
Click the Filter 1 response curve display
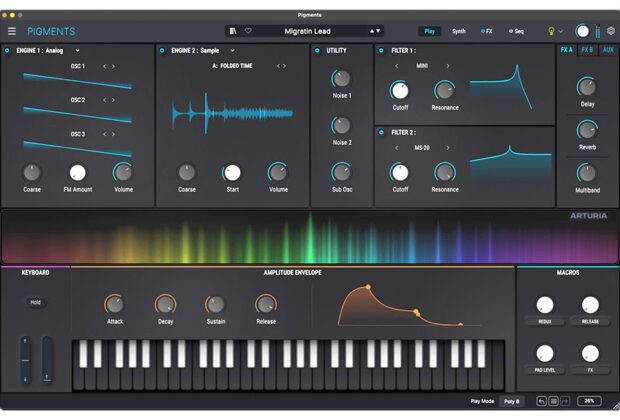501,88
